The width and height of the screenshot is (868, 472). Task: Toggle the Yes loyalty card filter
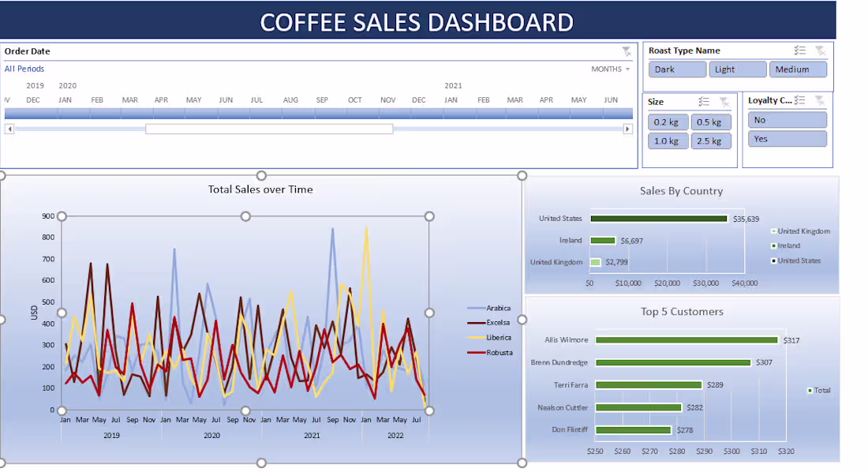click(787, 138)
